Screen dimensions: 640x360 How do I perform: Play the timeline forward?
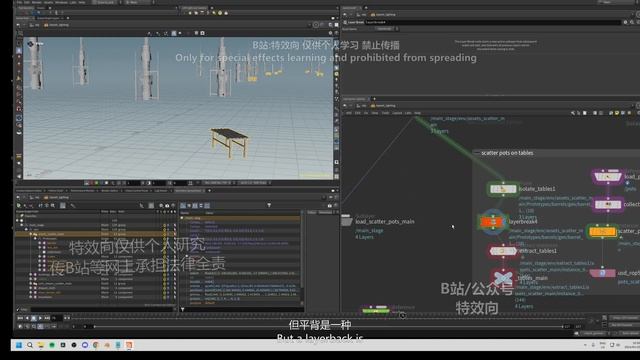[40, 318]
